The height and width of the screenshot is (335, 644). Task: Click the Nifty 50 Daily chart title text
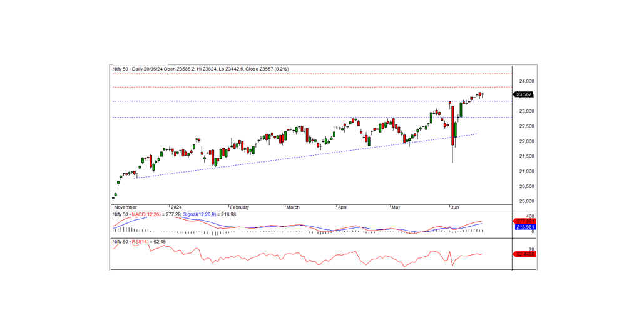200,69
